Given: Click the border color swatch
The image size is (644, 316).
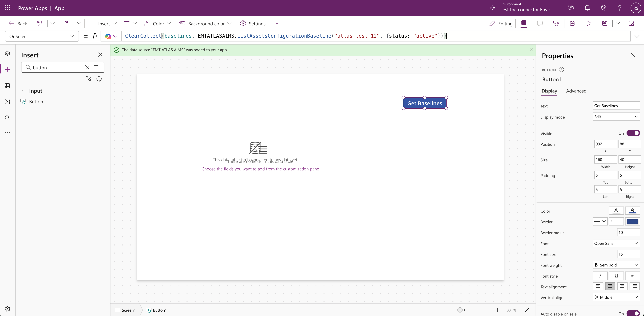Looking at the screenshot, I should point(632,222).
